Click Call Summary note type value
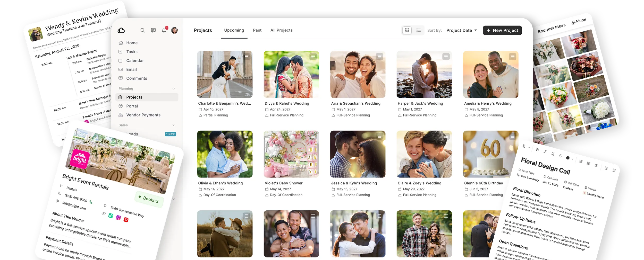644x260 pixels. (530, 178)
